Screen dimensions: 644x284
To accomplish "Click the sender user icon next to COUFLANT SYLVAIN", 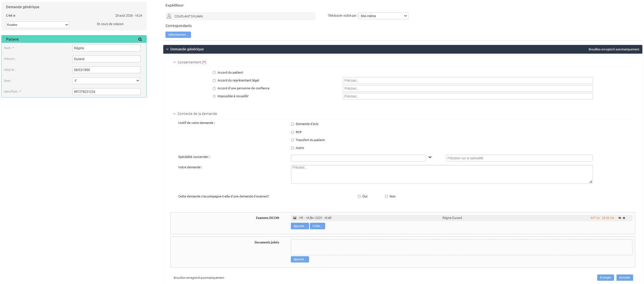I will tap(169, 16).
